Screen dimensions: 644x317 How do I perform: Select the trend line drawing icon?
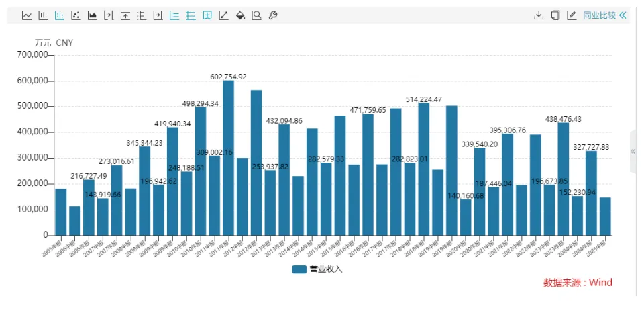(224, 15)
